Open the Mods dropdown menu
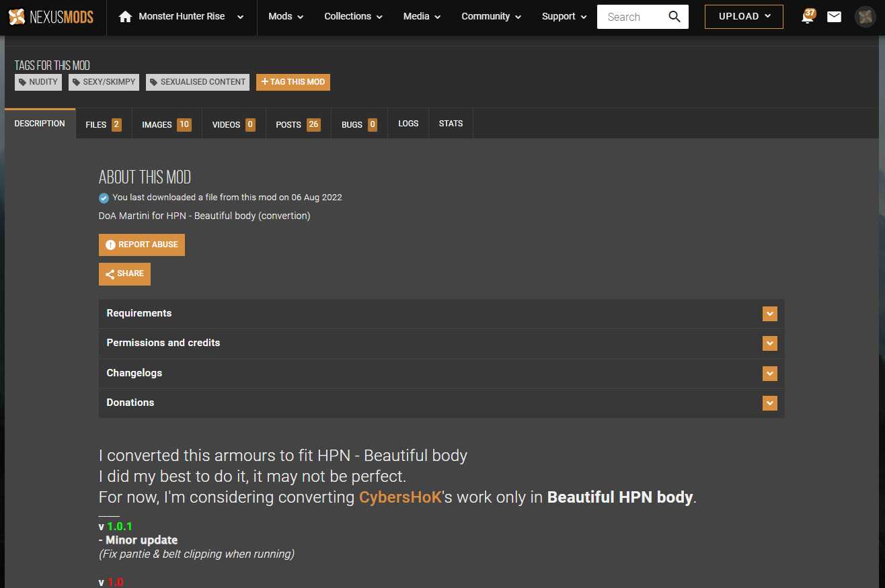The width and height of the screenshot is (885, 588). coord(286,17)
